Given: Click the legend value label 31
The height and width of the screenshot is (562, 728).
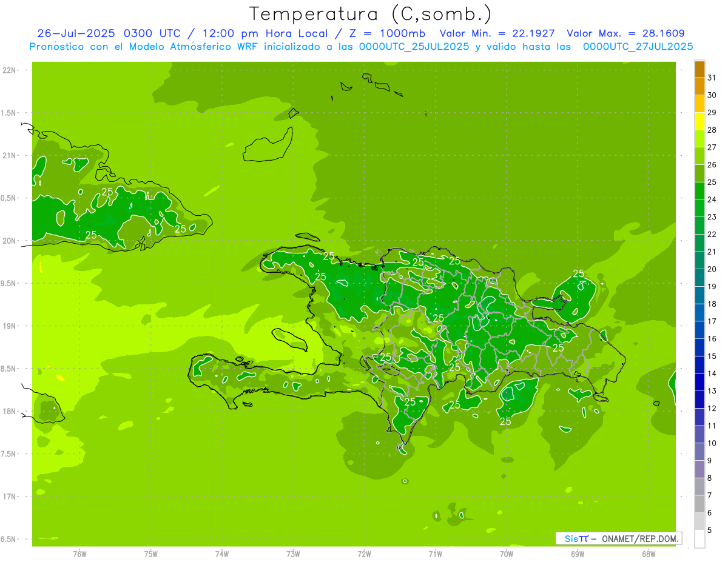Looking at the screenshot, I should [712, 78].
